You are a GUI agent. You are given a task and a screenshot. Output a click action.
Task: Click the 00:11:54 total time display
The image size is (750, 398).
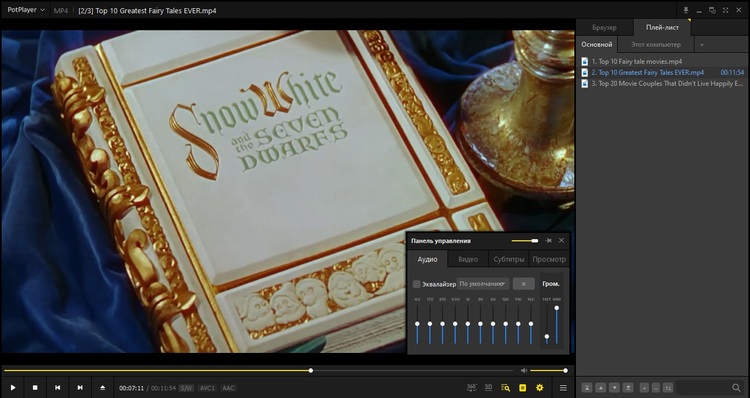[x=163, y=388]
